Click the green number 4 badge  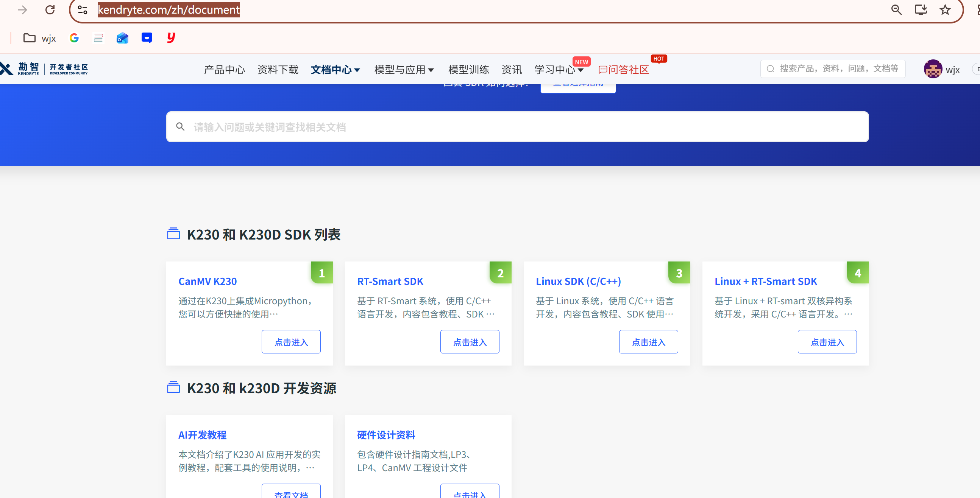(858, 272)
